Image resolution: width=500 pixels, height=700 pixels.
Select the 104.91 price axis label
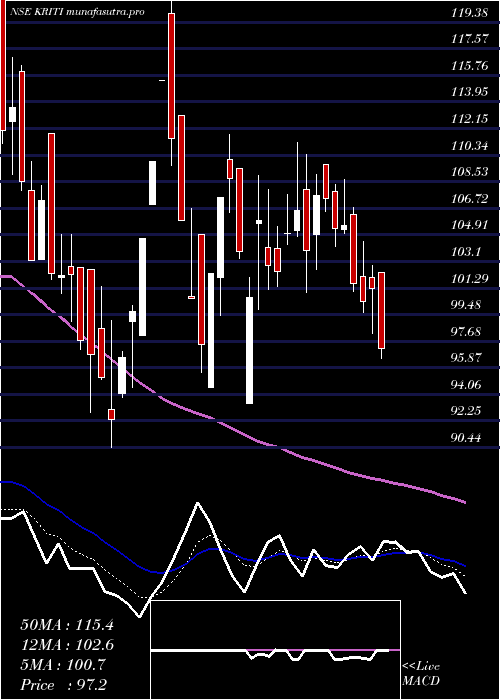point(469,225)
